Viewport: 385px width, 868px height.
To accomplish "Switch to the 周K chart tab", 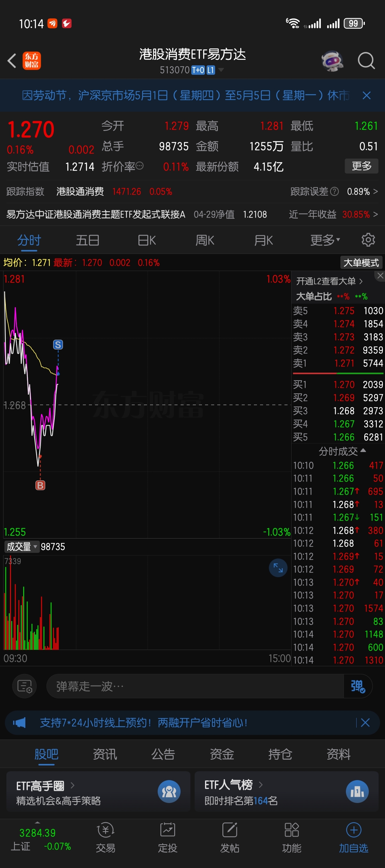I will coord(205,240).
